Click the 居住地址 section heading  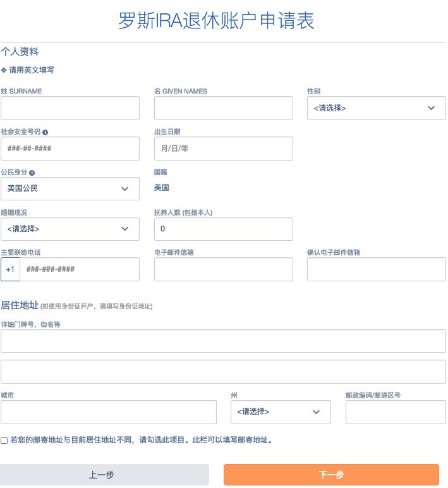(x=20, y=305)
